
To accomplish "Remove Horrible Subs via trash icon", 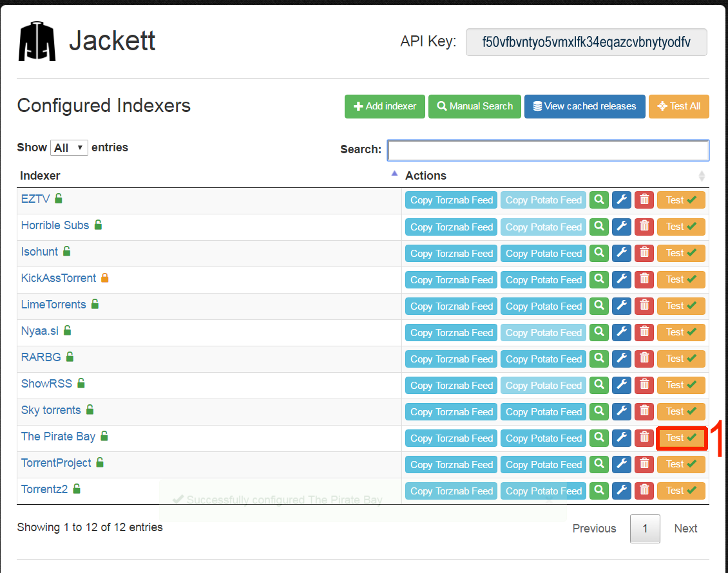I will (644, 227).
